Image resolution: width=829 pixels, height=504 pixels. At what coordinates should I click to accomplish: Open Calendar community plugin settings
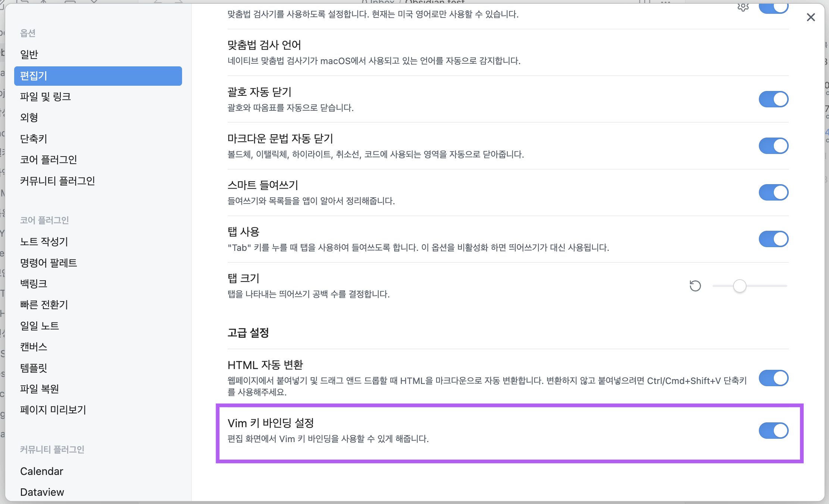[x=42, y=471]
